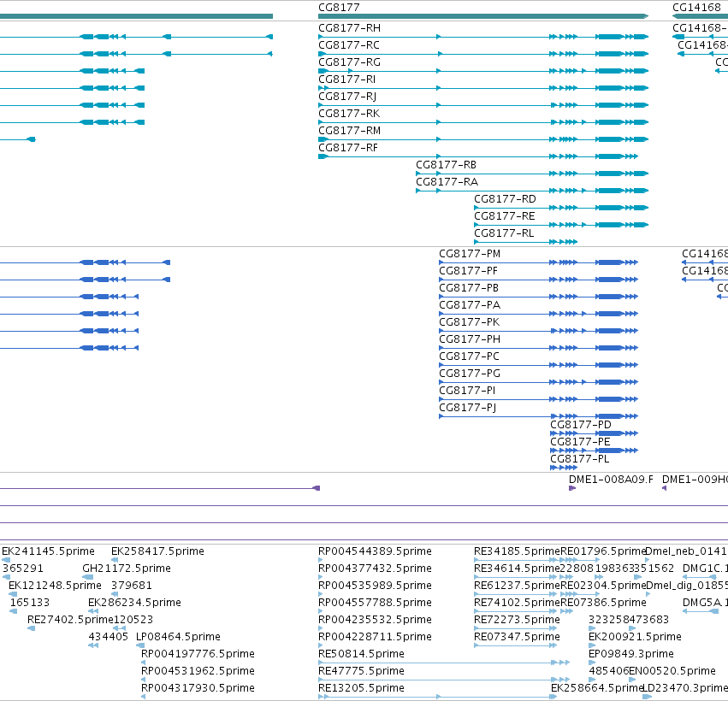The width and height of the screenshot is (728, 701).
Task: Open EST EK121248.5prime
Action: (56, 586)
